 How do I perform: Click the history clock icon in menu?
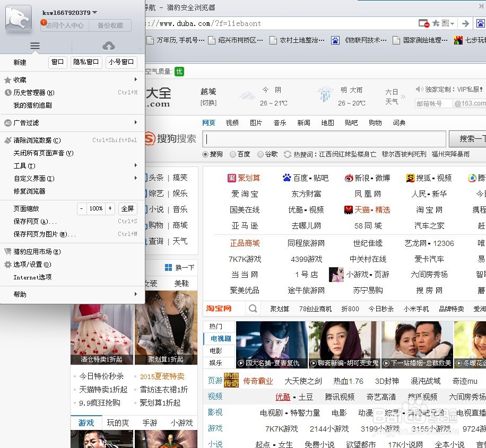(x=8, y=92)
